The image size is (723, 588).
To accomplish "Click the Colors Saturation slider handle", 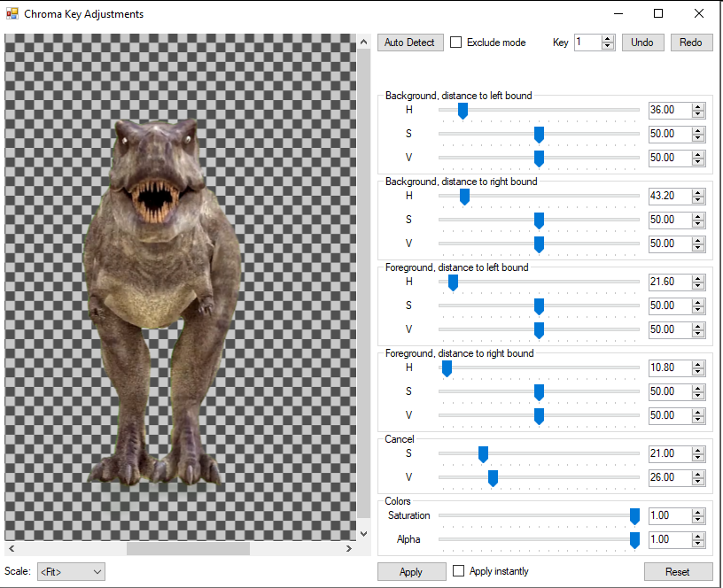I will point(635,517).
